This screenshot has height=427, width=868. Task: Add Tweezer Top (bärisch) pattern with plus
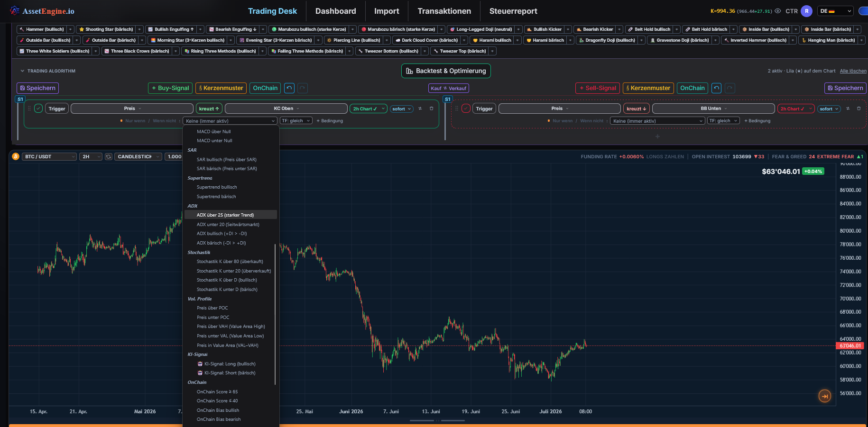[x=492, y=51]
